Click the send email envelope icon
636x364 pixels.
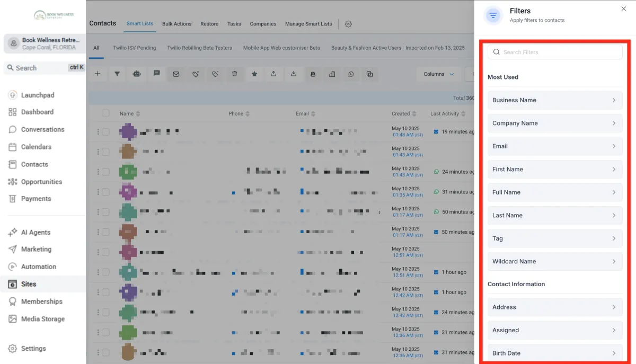pyautogui.click(x=176, y=74)
